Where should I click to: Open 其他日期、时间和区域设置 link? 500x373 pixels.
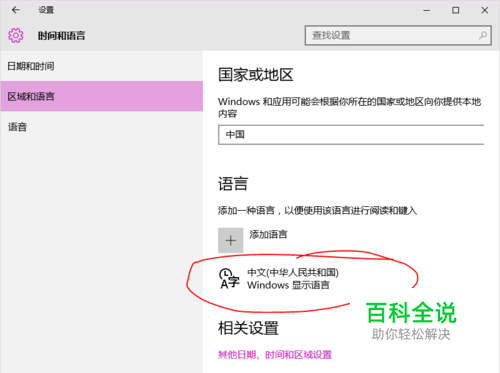click(x=275, y=355)
